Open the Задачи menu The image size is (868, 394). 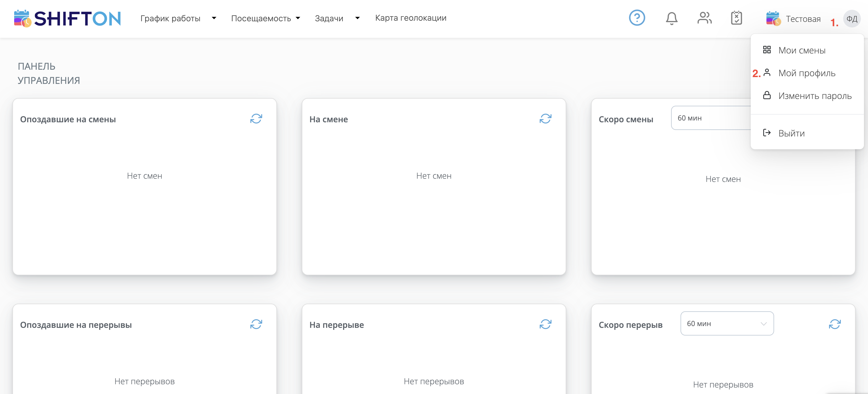click(x=329, y=18)
